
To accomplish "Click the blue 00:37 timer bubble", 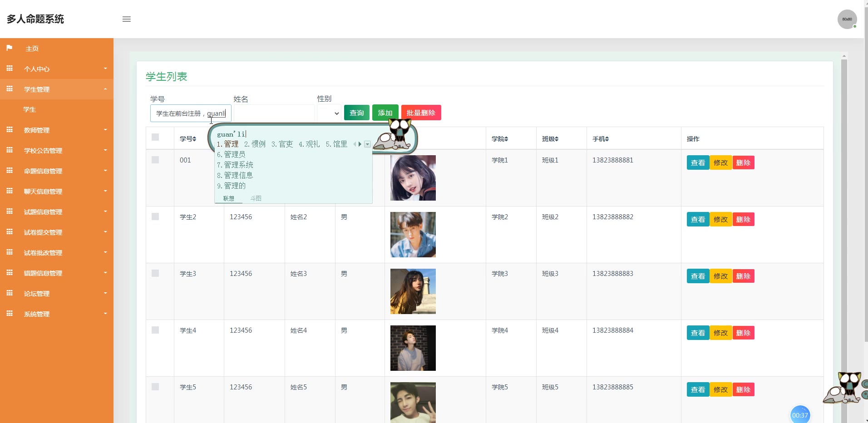I will (x=800, y=415).
